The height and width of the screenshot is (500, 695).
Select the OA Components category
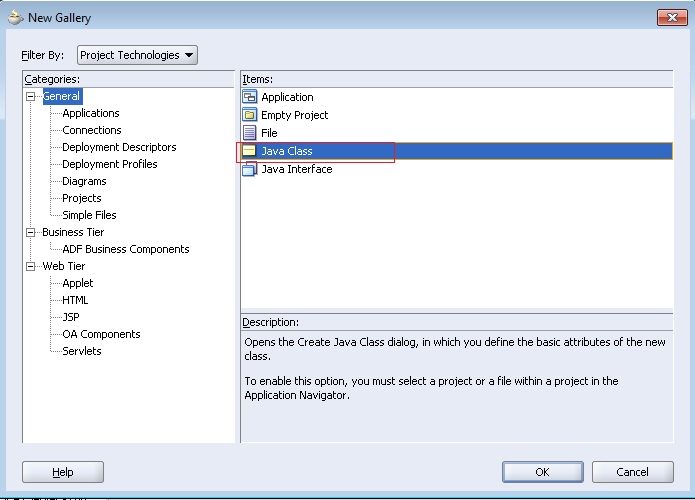101,334
